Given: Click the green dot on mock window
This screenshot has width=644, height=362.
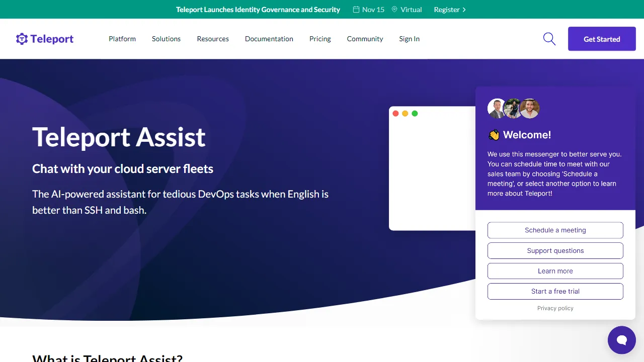Looking at the screenshot, I should 415,114.
